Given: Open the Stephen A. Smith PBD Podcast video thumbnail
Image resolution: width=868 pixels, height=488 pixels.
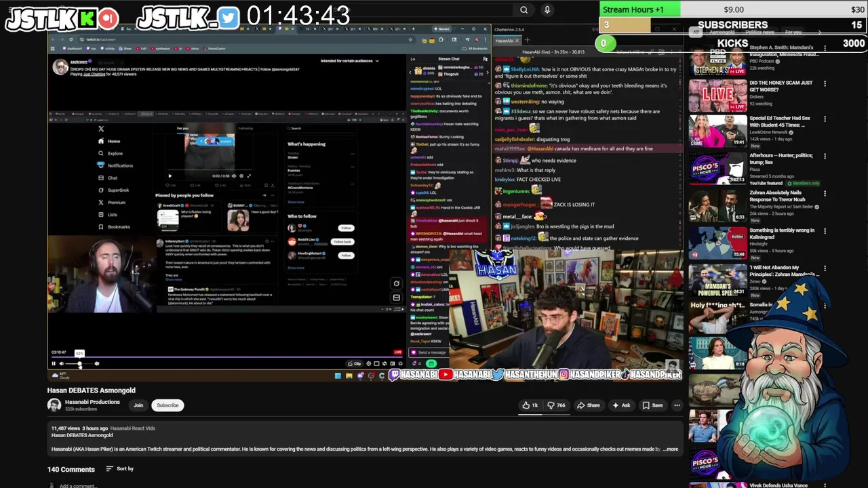Looking at the screenshot, I should click(717, 60).
